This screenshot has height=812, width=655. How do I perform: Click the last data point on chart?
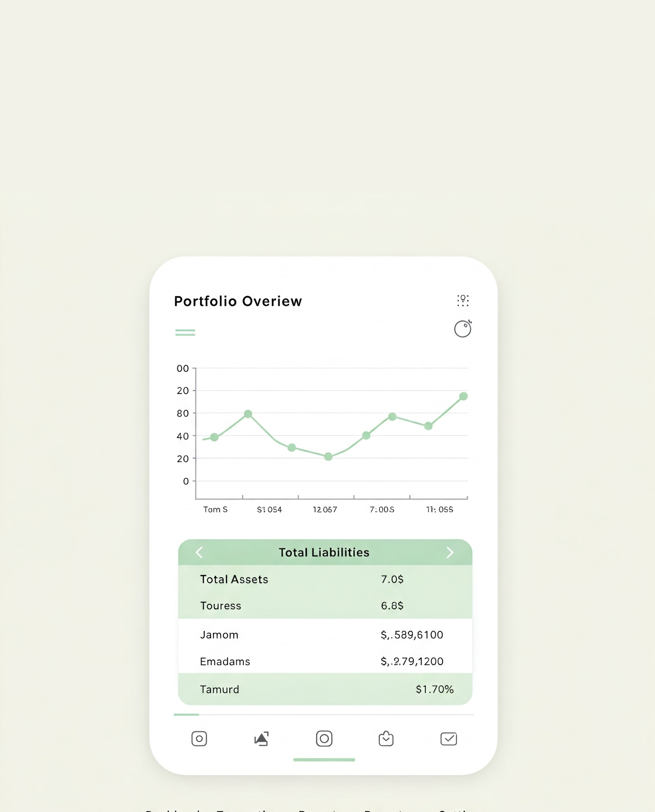click(463, 396)
